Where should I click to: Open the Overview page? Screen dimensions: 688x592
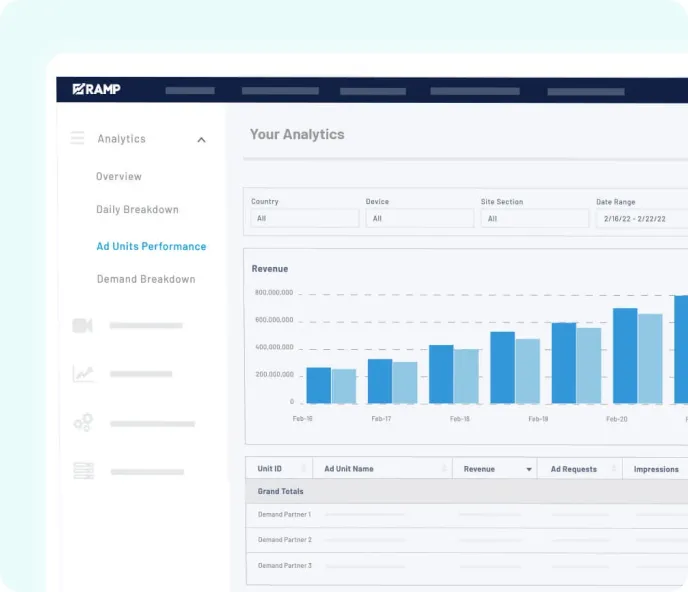119,176
